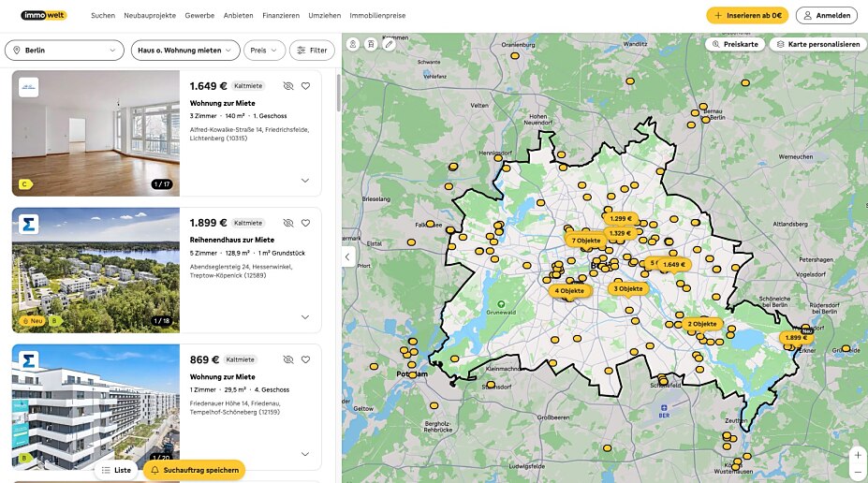Open the immowelt logo homepage
Screen dimensions: 868x483
coord(44,16)
